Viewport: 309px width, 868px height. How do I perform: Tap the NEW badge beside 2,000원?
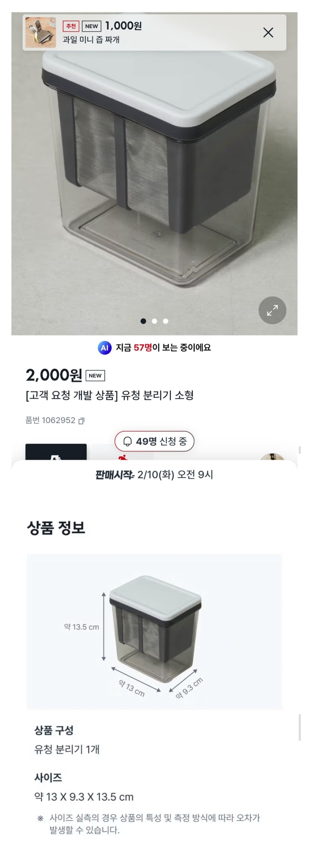tap(95, 375)
